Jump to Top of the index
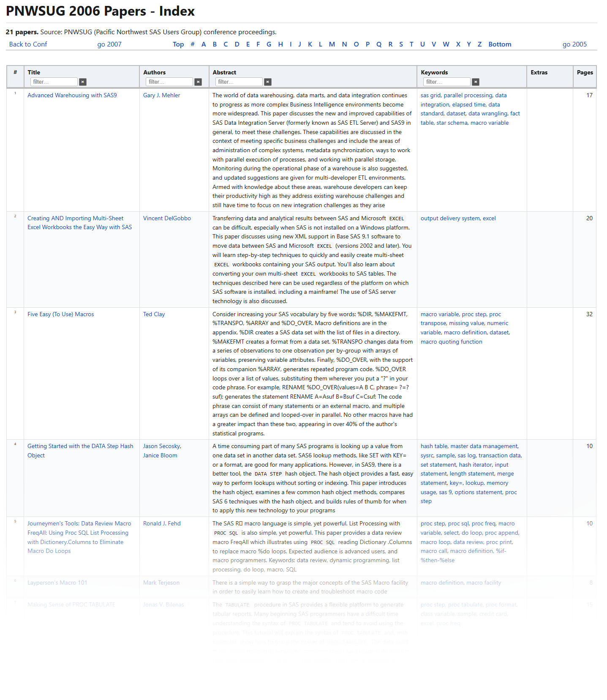This screenshot has height=700, width=607. 178,44
